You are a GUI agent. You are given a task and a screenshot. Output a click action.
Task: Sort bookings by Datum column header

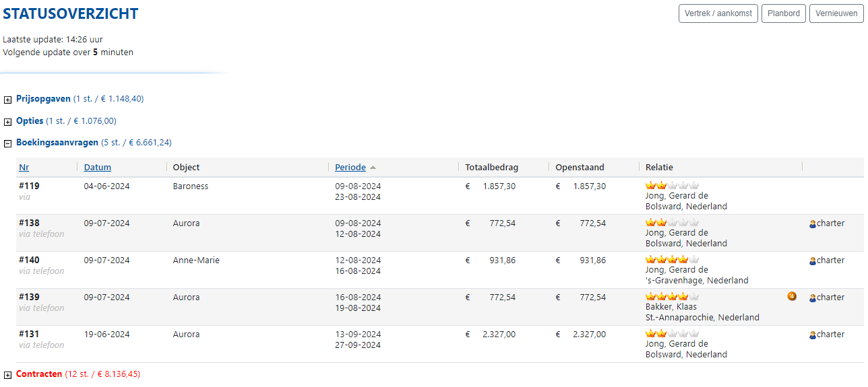point(98,168)
